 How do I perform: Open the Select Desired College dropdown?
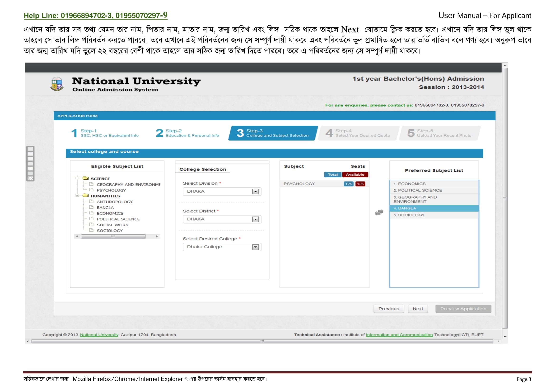click(x=222, y=247)
